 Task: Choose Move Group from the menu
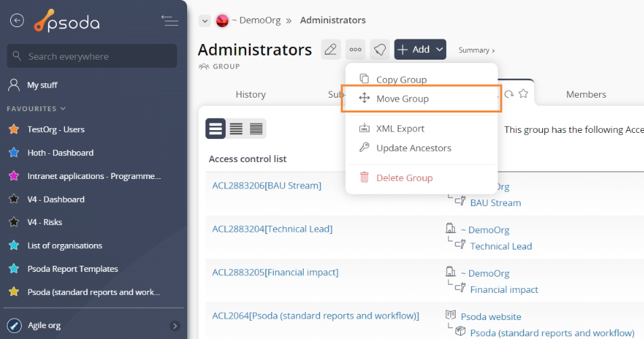(403, 98)
